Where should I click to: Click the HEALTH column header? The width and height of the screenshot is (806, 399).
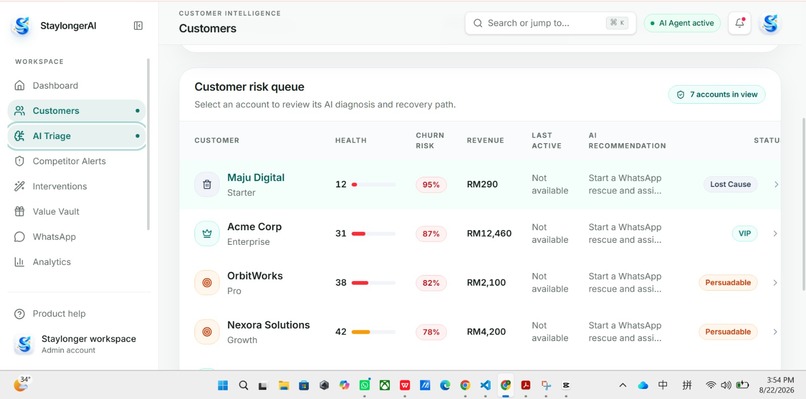tap(351, 140)
